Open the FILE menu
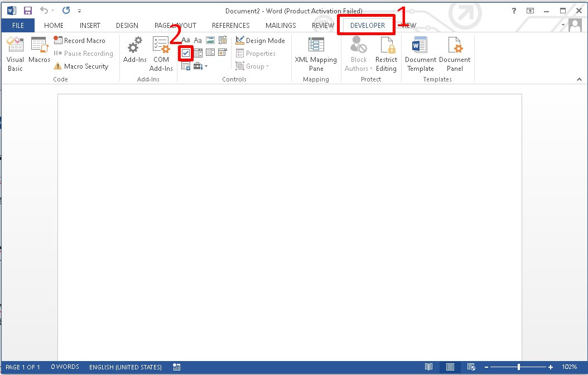588x375 pixels. [x=18, y=25]
